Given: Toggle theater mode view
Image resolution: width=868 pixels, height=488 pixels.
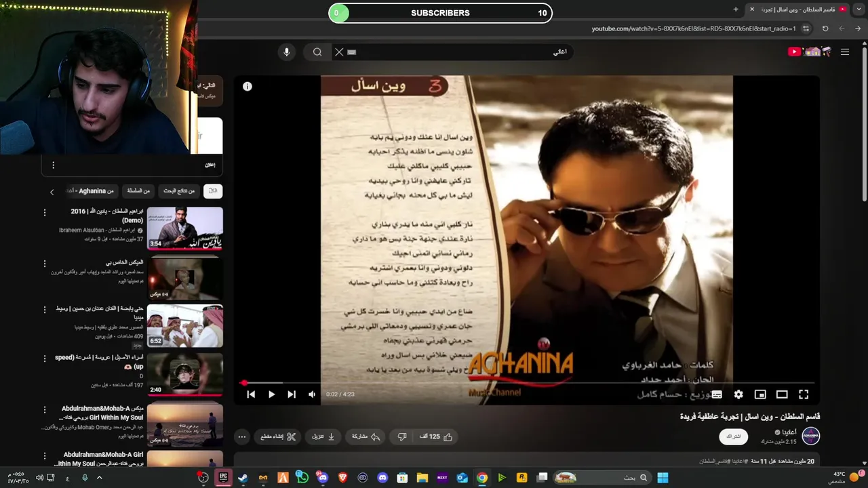Looking at the screenshot, I should pyautogui.click(x=782, y=394).
